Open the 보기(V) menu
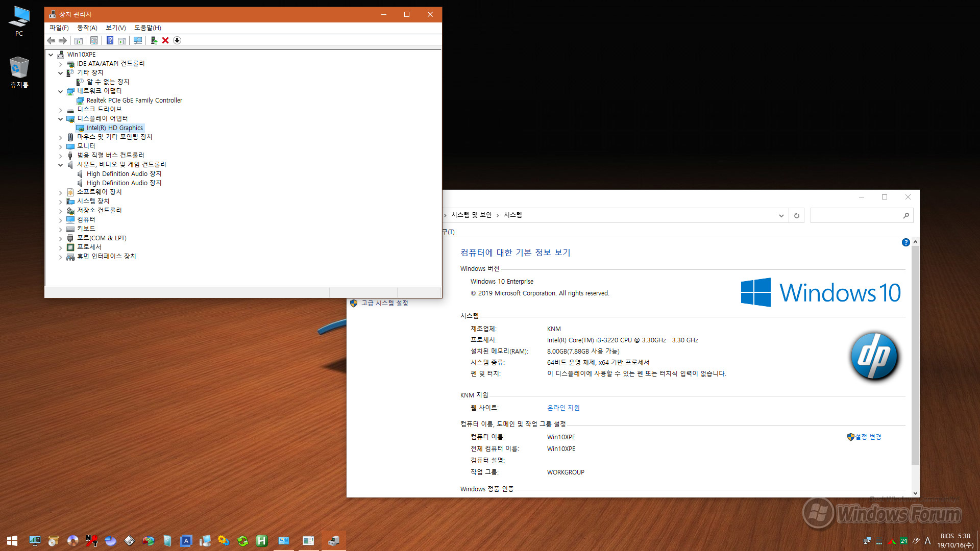Image resolution: width=980 pixels, height=551 pixels. [116, 28]
